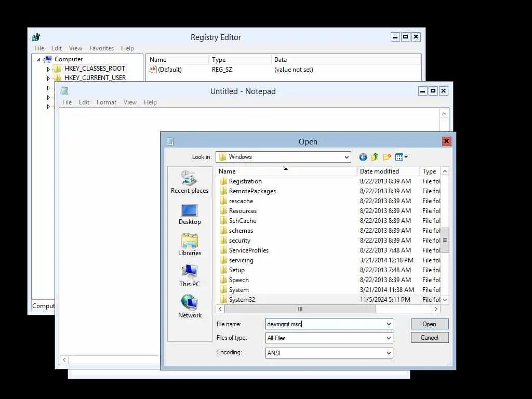
Task: Open the Encoding ANSI dropdown
Action: click(389, 353)
